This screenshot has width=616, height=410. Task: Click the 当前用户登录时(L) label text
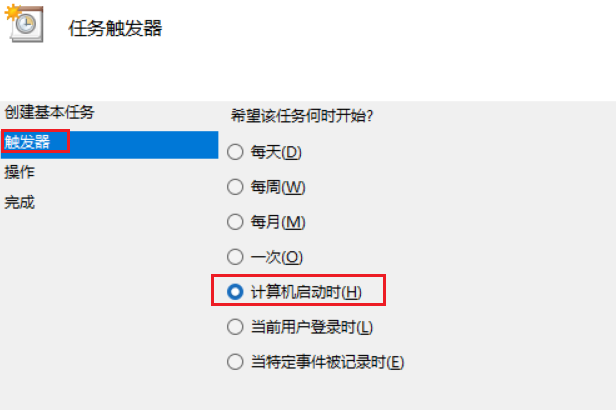click(x=312, y=327)
